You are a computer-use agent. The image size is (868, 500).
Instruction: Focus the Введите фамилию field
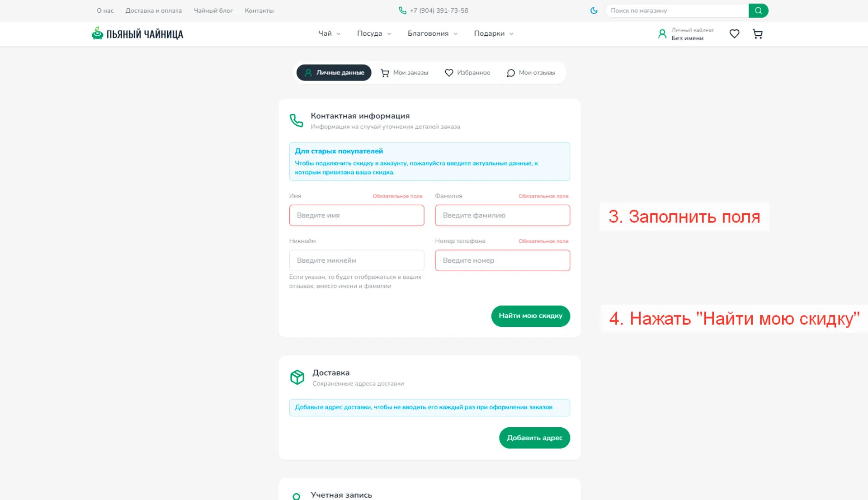coord(502,215)
